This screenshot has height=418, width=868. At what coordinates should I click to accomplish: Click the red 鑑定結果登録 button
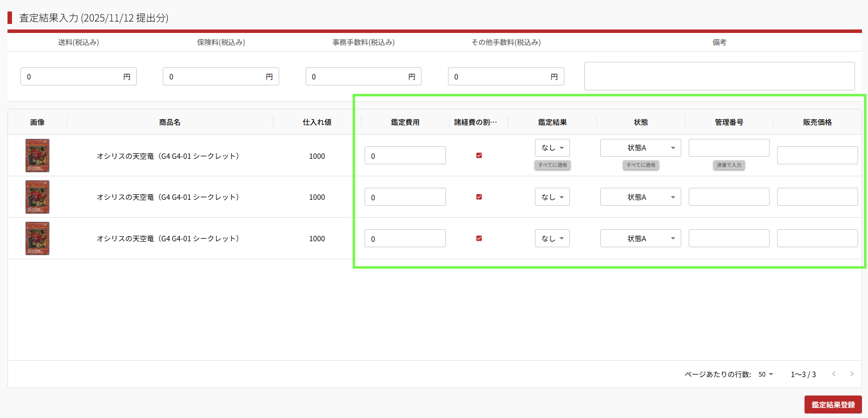tap(833, 405)
